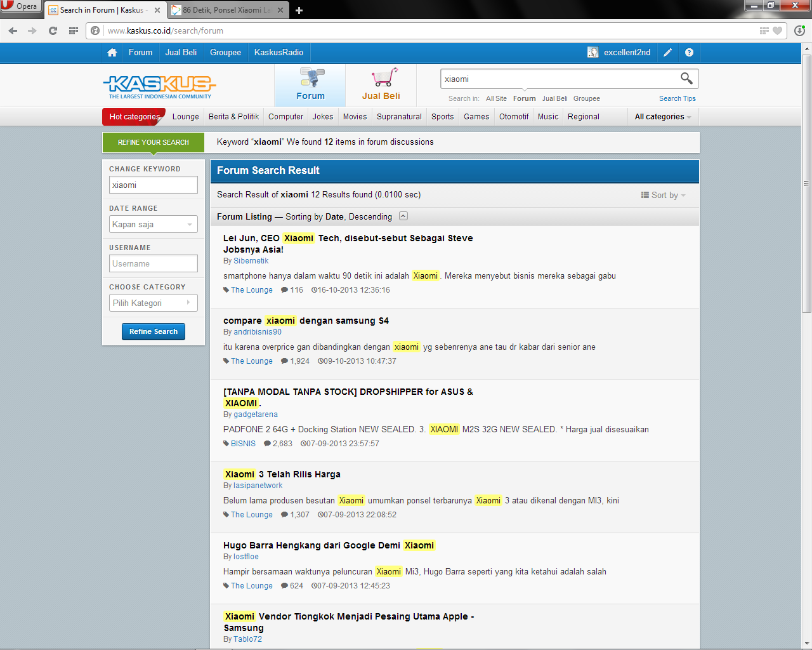The height and width of the screenshot is (650, 812).
Task: Open 'Xiaomi Vendor Tiongkok Menjadi Pesaing' thread
Action: (x=348, y=622)
